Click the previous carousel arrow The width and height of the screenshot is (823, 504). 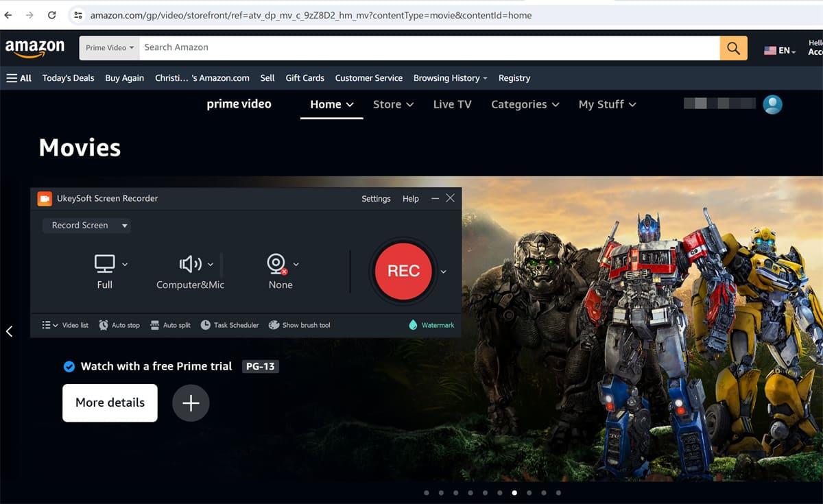point(10,331)
